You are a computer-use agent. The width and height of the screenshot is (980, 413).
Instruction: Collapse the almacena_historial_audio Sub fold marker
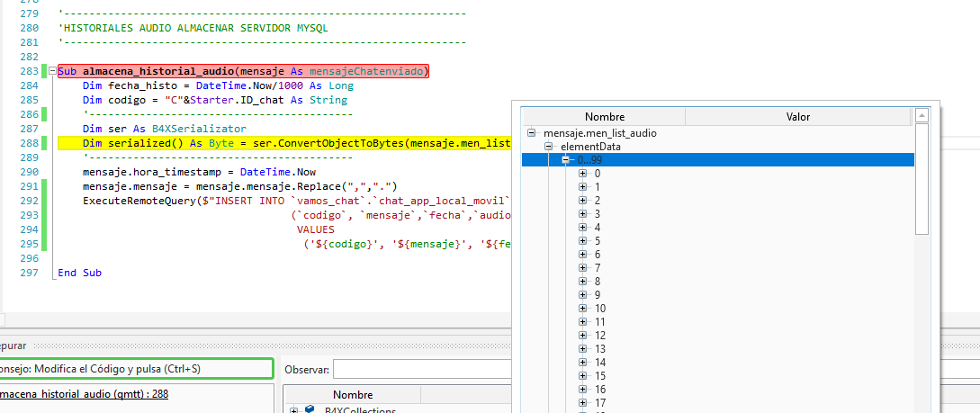click(52, 71)
